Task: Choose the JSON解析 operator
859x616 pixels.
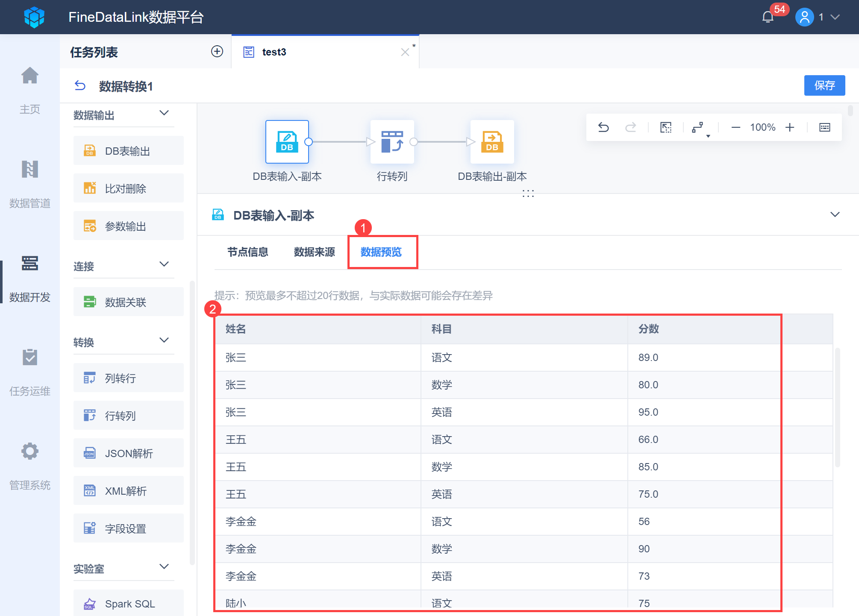Action: pyautogui.click(x=129, y=453)
